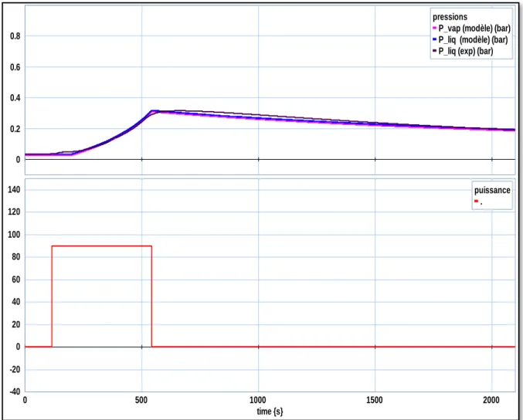Click the blue P_liq (modèle) legend swatch
Viewport: 523px width, 420px height.
pyautogui.click(x=435, y=39)
